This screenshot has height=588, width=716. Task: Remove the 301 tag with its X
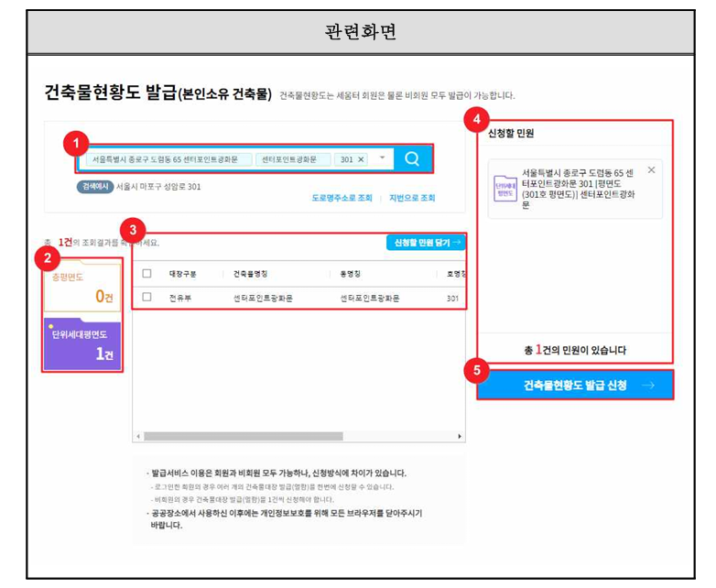pos(361,159)
